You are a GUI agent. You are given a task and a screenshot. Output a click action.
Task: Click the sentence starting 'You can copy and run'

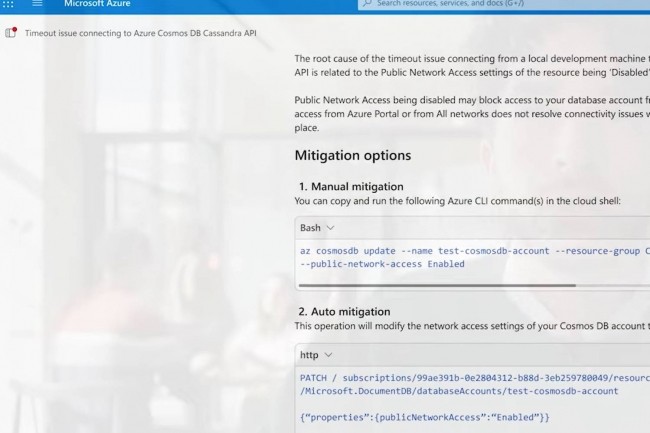[x=458, y=201]
